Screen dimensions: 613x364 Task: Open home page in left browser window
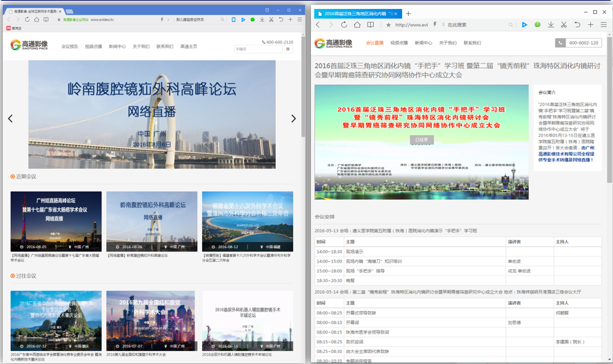37,19
